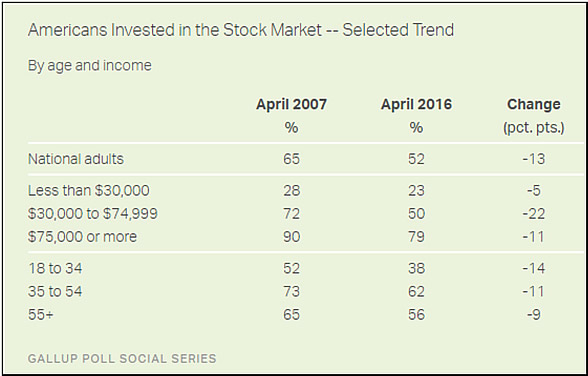The image size is (588, 376).
Task: Click the '35 to 54' age row label
Action: coord(55,292)
